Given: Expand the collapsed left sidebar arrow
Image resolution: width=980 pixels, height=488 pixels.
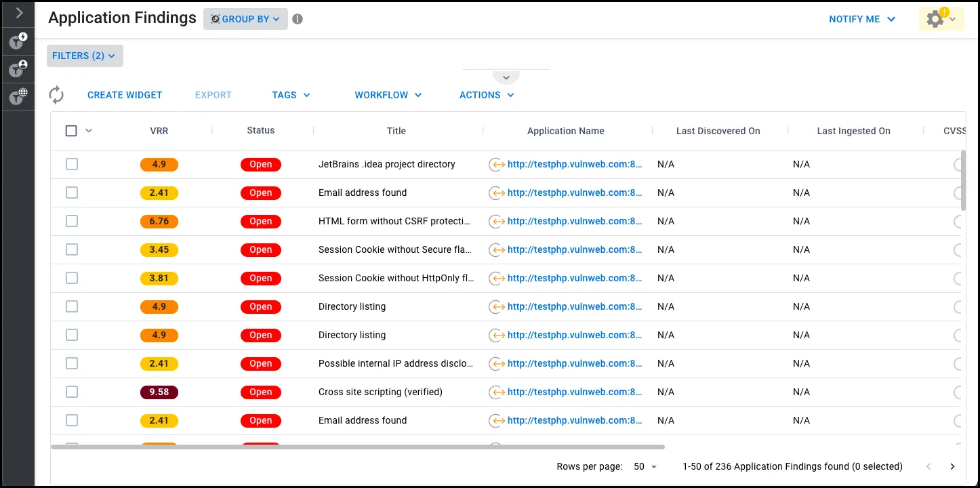Looking at the screenshot, I should (x=19, y=13).
